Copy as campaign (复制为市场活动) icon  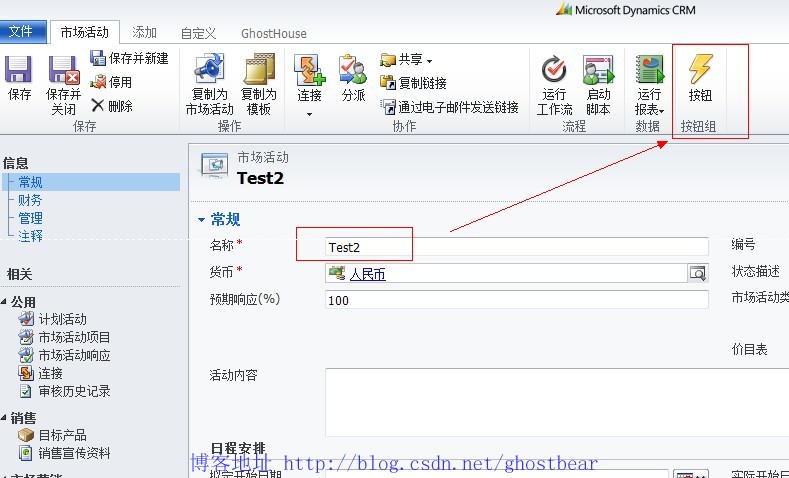[x=210, y=69]
